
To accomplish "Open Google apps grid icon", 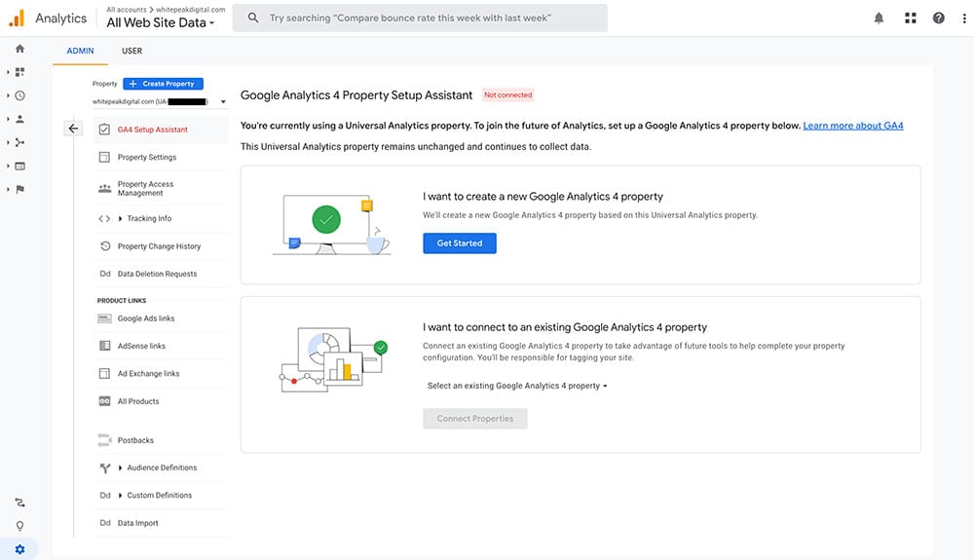I will [910, 18].
